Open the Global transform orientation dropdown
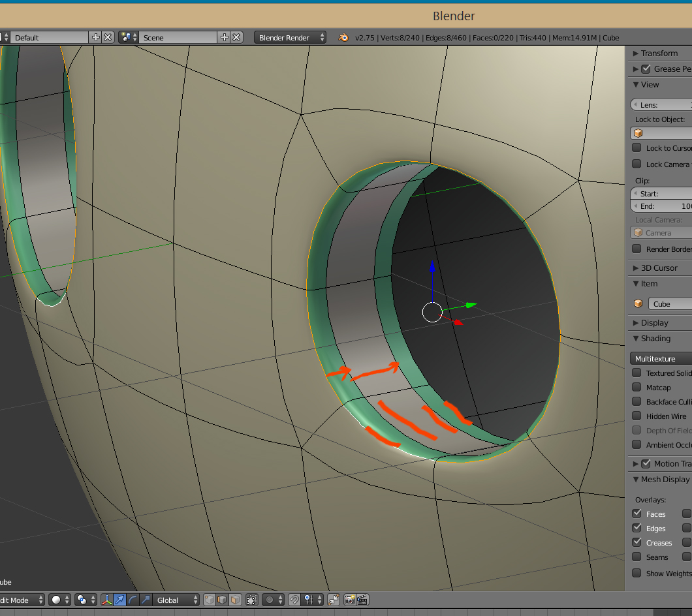 pyautogui.click(x=176, y=600)
